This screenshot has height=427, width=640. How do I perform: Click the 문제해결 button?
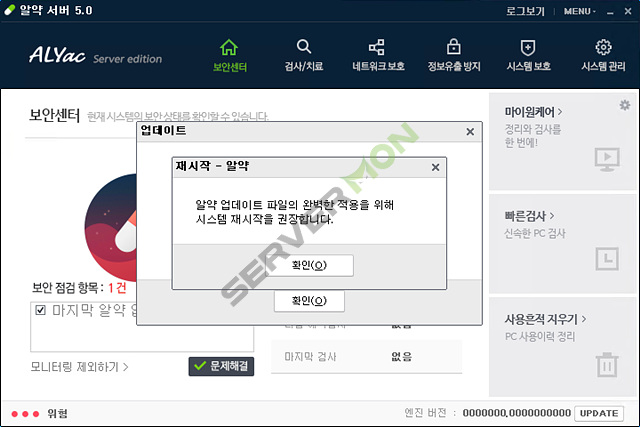click(221, 366)
